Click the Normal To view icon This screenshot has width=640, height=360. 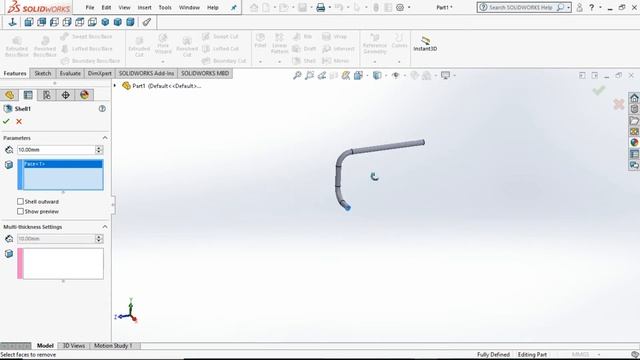pyautogui.click(x=12, y=22)
